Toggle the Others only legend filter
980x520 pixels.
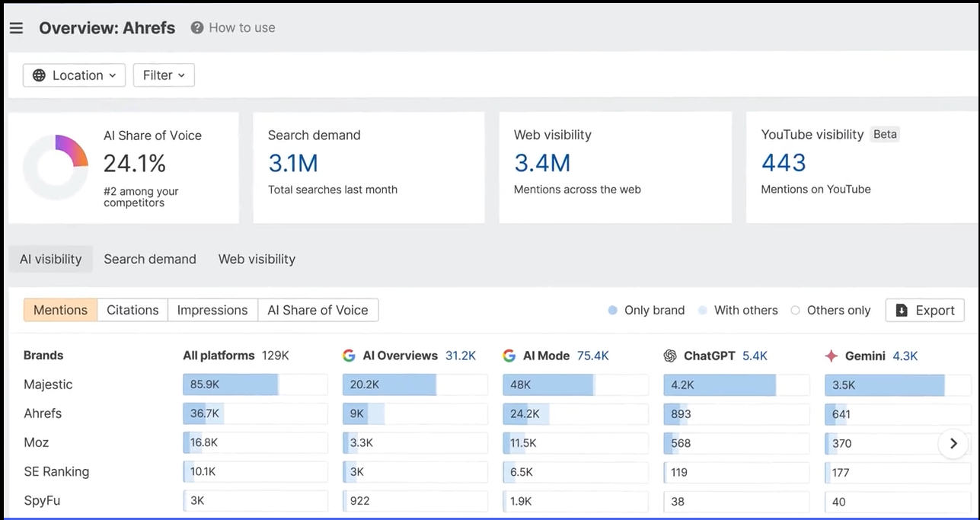click(x=831, y=310)
